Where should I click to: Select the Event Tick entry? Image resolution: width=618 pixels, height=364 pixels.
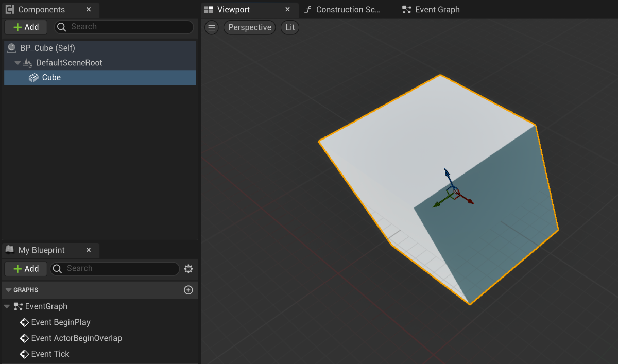(50, 354)
